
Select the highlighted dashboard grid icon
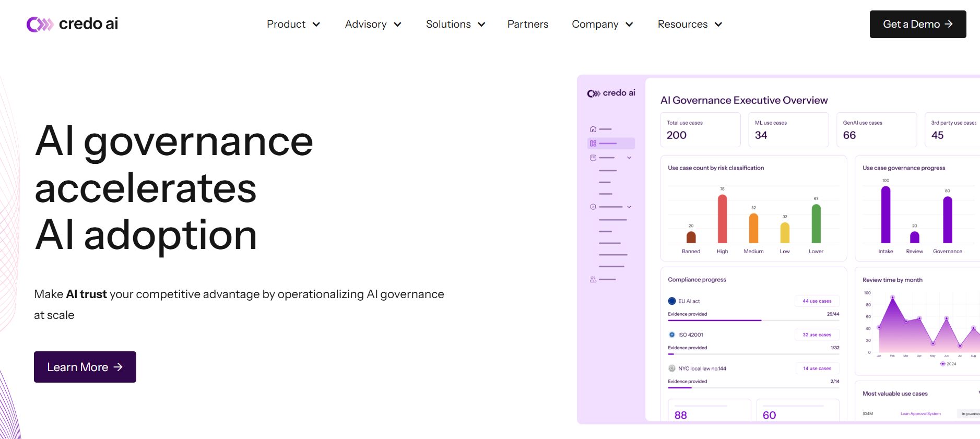593,143
